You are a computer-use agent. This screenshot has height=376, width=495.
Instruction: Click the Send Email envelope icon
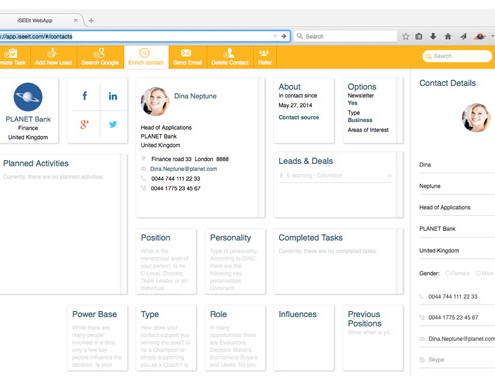pyautogui.click(x=186, y=53)
